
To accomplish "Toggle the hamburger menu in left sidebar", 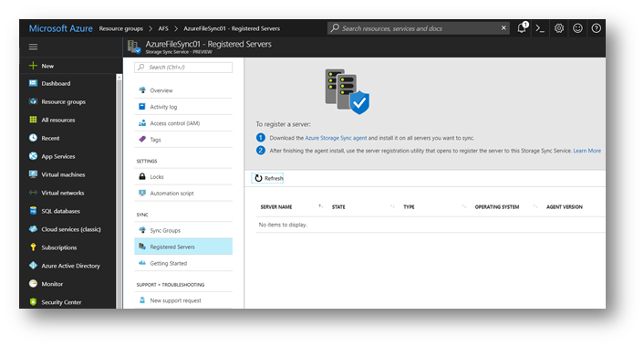I will 33,47.
